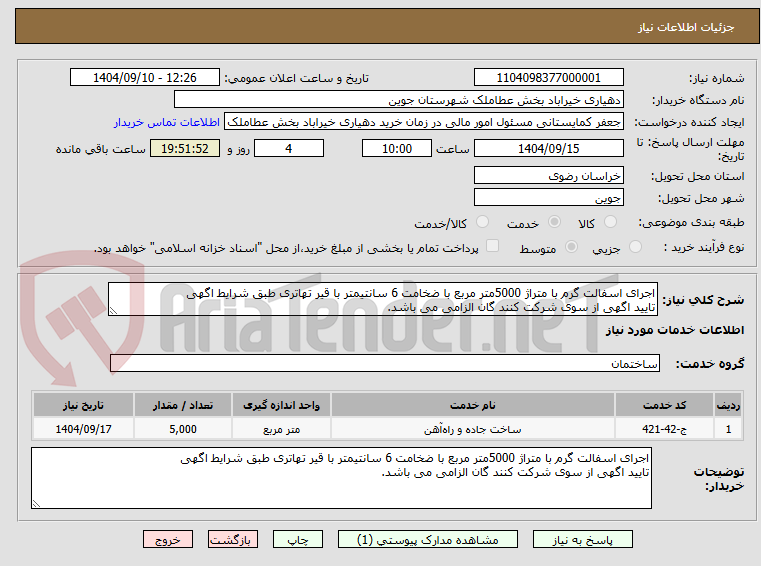Open مشاهده مدارک پیوستی (1) button
761x566 pixels.
point(428,539)
